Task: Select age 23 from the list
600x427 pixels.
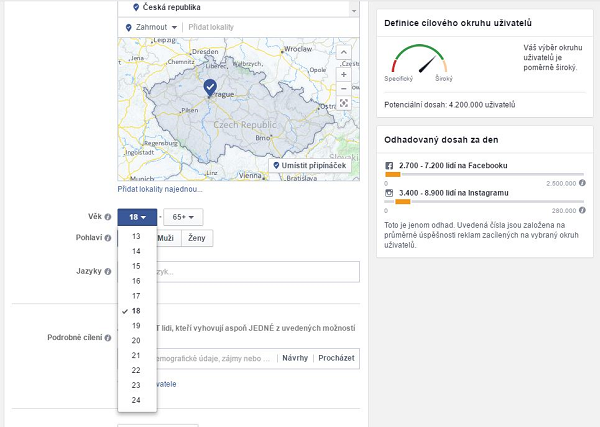Action: click(x=137, y=385)
